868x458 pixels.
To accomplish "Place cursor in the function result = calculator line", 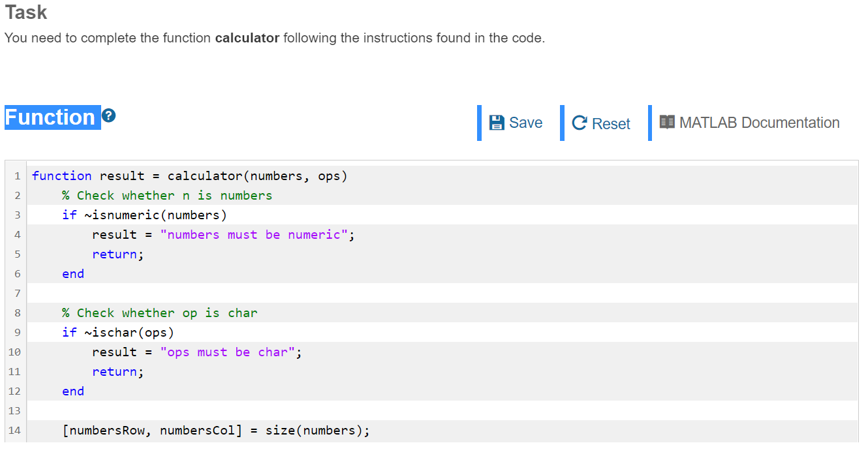I will [x=190, y=176].
